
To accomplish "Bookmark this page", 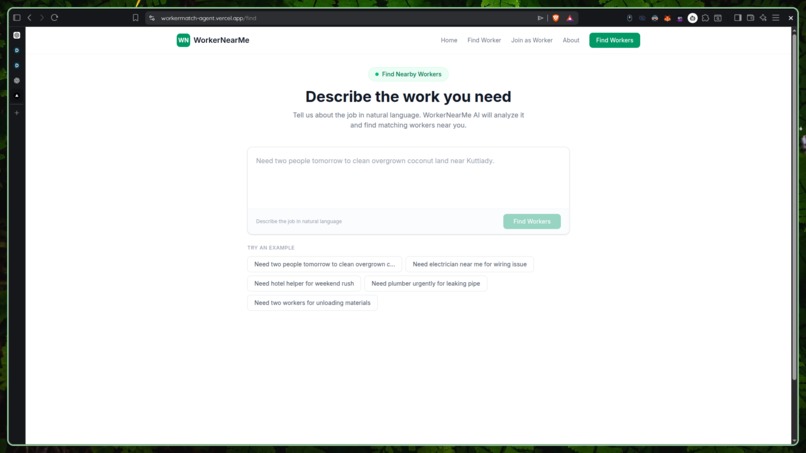I will [135, 17].
